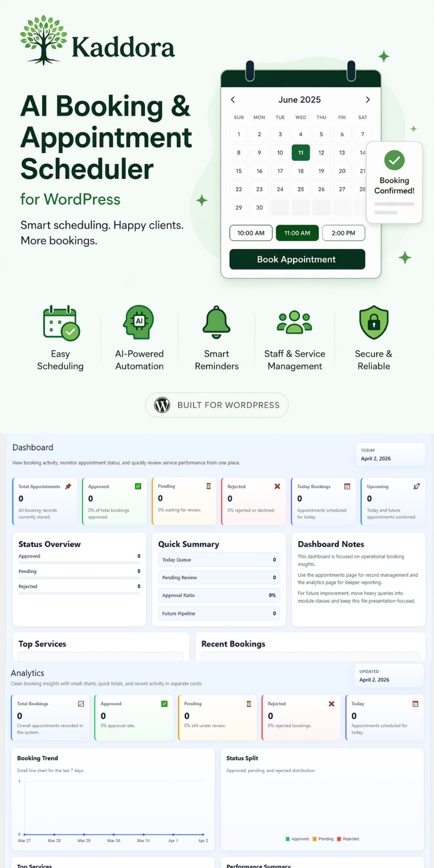
Task: Go to previous month in calendar
Action: coord(233,100)
